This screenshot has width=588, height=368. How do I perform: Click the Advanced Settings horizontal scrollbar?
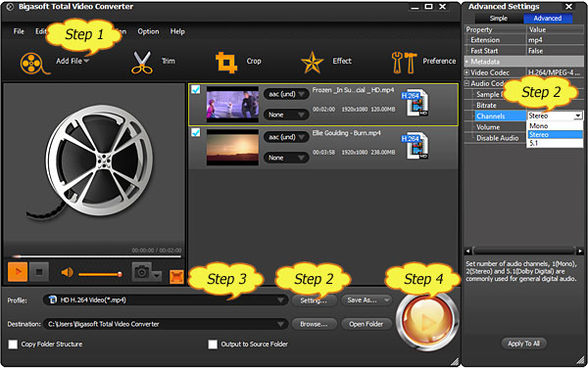(x=524, y=251)
